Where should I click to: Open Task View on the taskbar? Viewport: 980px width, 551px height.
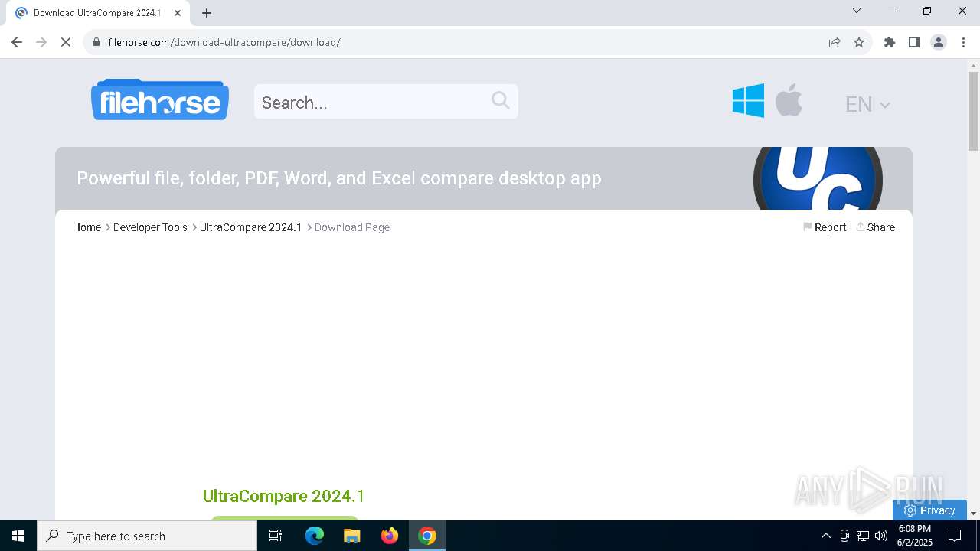[x=276, y=536]
